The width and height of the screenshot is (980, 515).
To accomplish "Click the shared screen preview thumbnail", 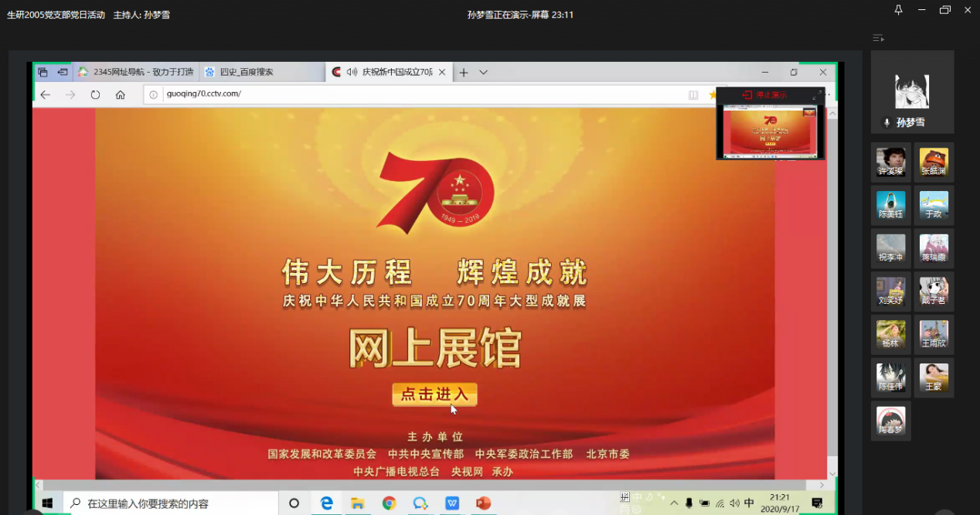I will pos(769,131).
